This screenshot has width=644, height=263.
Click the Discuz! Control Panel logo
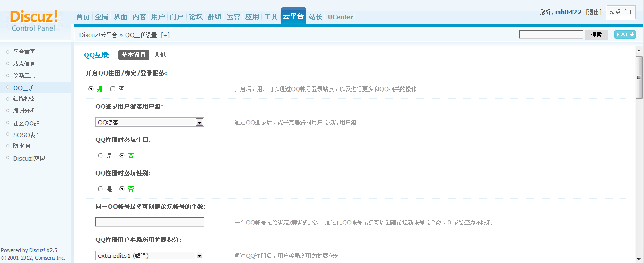[34, 21]
